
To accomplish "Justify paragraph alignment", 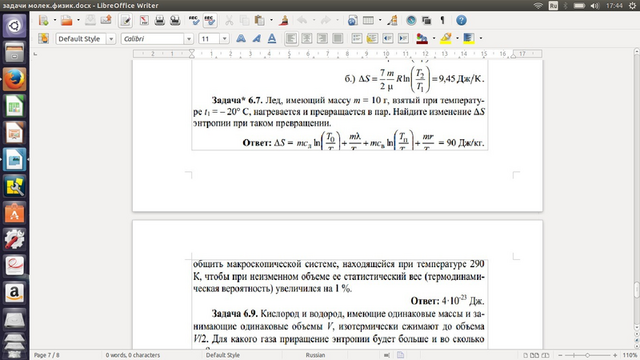I will coord(338,39).
